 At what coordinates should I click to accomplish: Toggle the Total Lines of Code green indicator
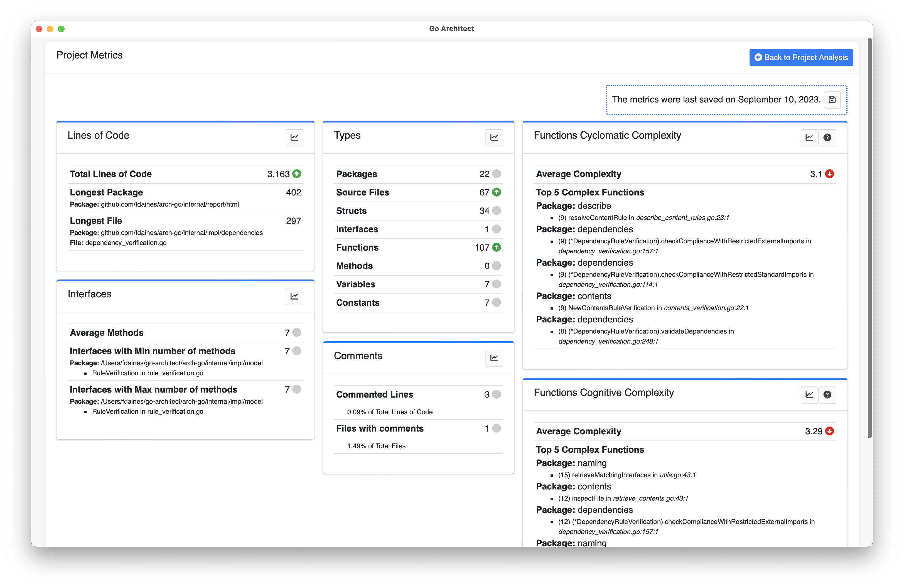pos(297,175)
